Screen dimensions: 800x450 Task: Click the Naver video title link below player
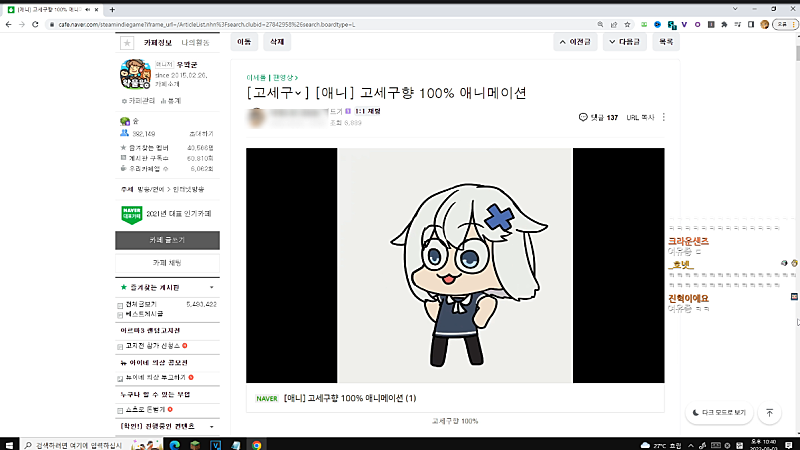pos(349,398)
